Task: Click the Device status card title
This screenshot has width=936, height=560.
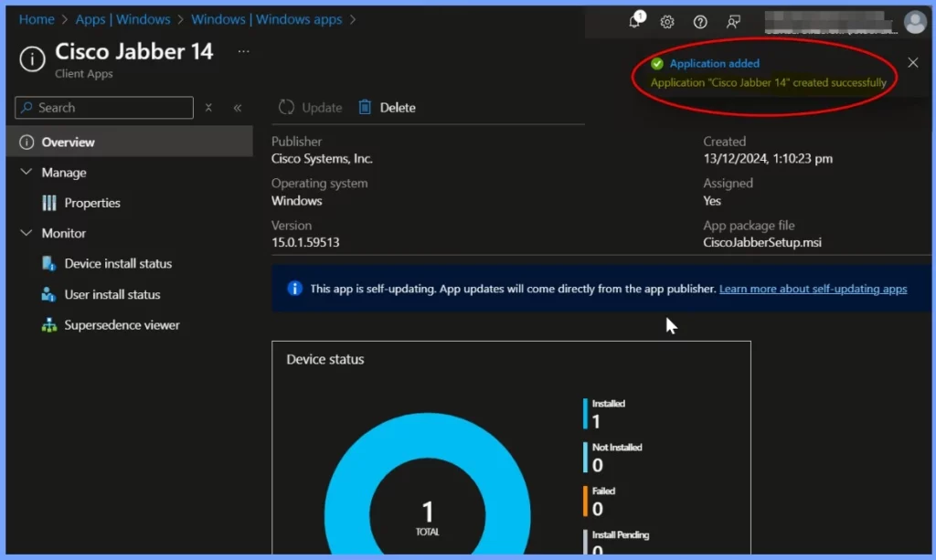Action: pyautogui.click(x=325, y=359)
